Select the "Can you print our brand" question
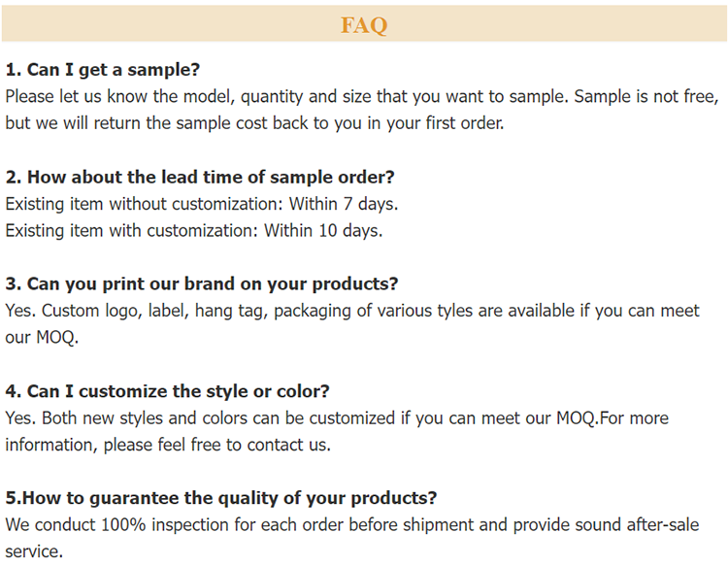Image resolution: width=728 pixels, height=566 pixels. pos(202,284)
